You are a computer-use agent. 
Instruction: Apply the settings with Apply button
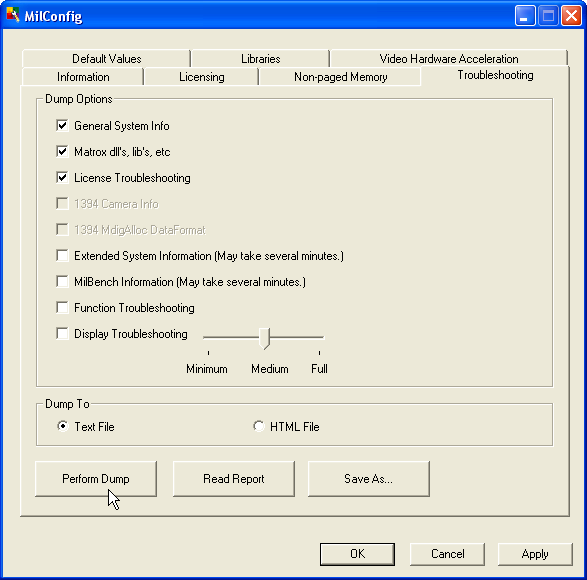pos(535,554)
